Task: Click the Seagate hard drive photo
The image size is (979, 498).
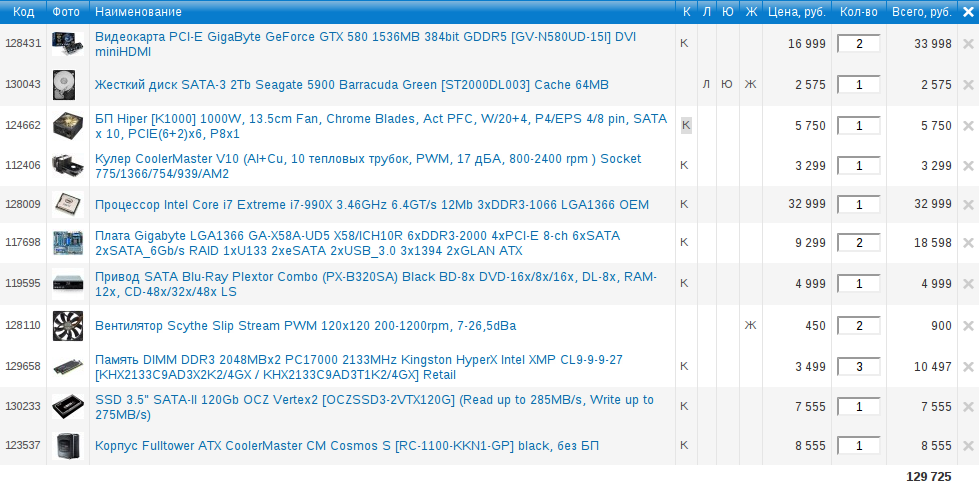Action: [66, 85]
